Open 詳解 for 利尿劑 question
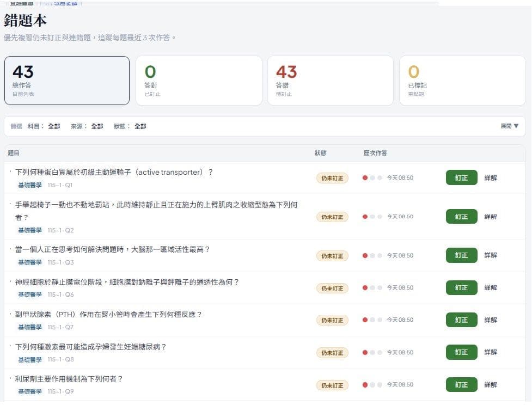 490,385
